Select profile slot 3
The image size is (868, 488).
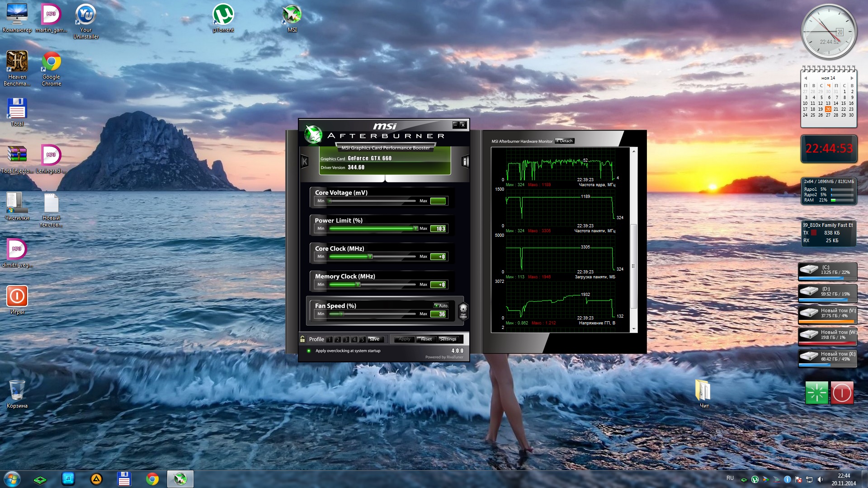(x=346, y=339)
